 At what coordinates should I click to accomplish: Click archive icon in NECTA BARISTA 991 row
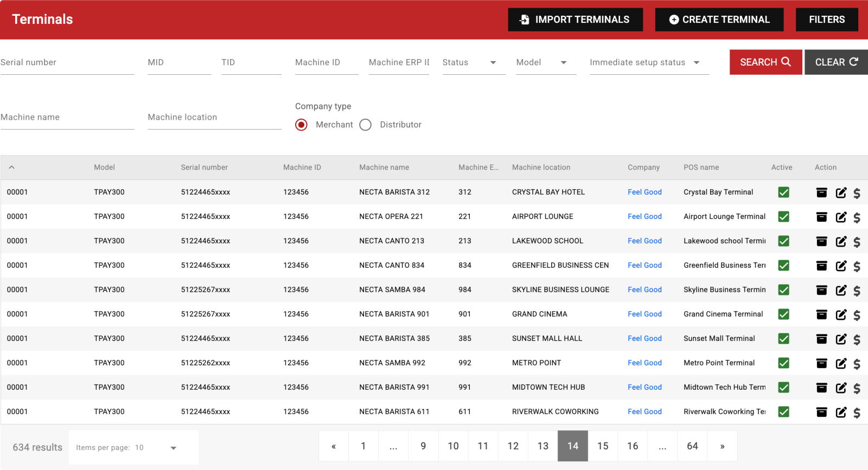pos(822,388)
